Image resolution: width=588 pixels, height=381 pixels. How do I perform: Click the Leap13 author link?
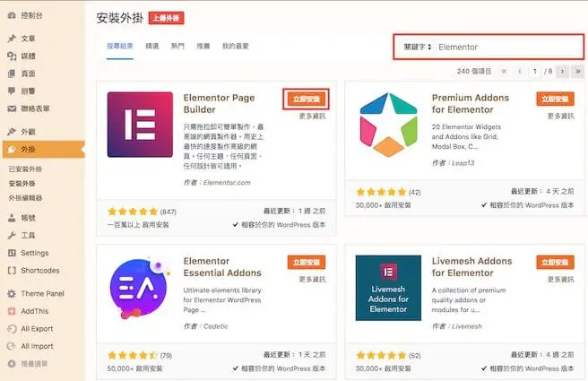tap(463, 163)
